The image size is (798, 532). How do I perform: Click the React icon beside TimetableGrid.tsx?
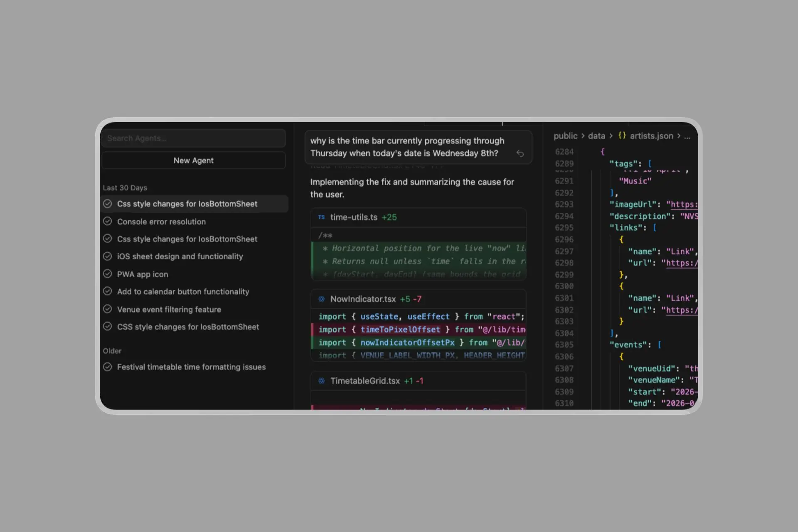click(x=321, y=381)
